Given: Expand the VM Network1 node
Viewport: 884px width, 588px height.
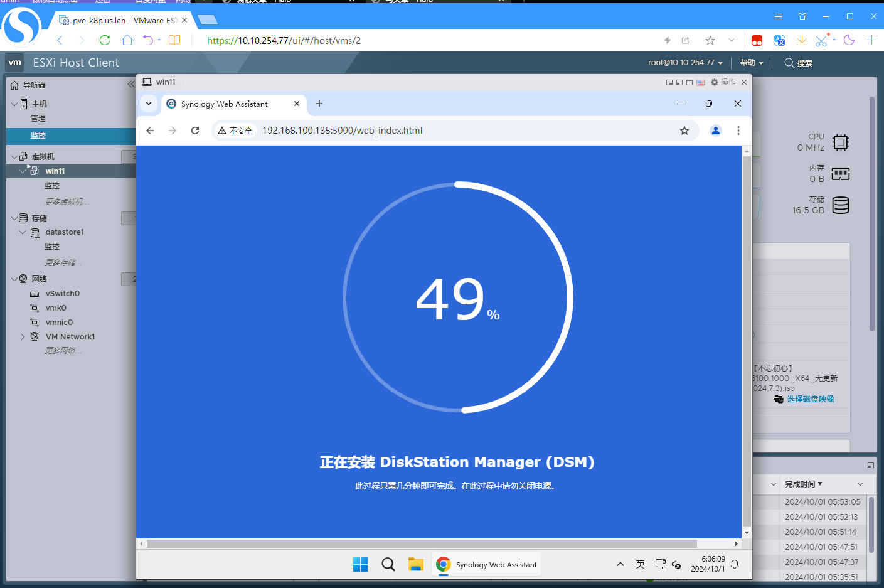Looking at the screenshot, I should [23, 337].
